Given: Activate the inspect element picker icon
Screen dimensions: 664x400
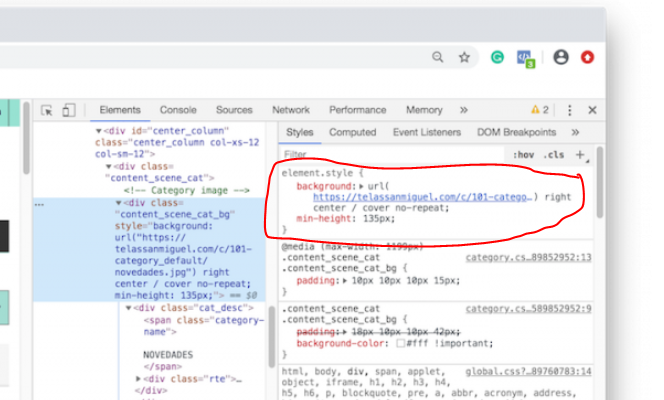Looking at the screenshot, I should coord(47,110).
